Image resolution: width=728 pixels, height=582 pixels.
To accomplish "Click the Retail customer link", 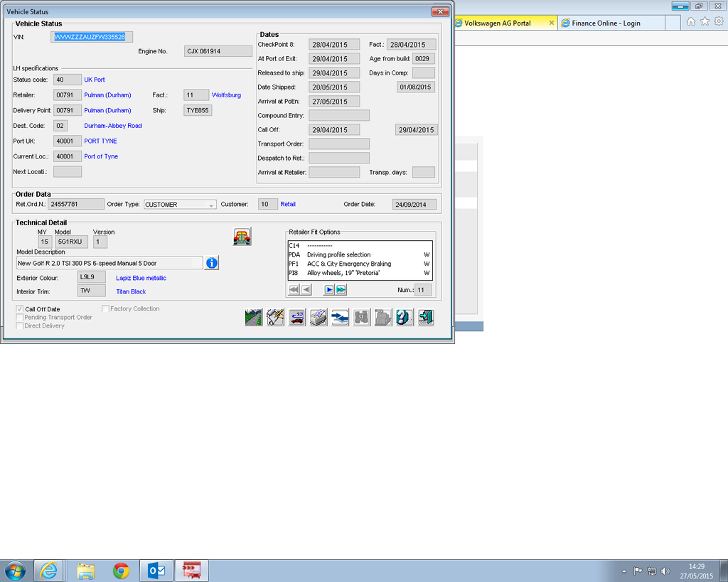I will [x=288, y=204].
